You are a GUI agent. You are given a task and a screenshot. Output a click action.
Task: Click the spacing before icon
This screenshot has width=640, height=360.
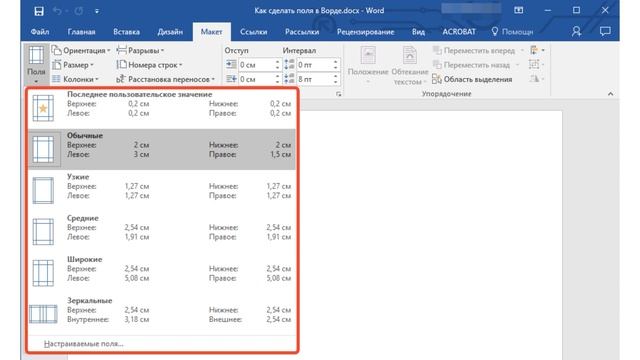click(x=289, y=64)
